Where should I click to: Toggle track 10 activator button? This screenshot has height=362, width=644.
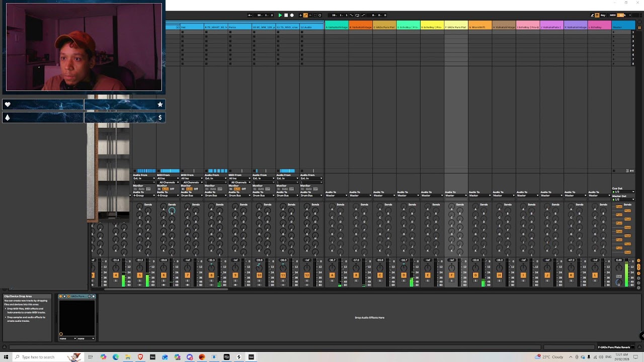(259, 275)
